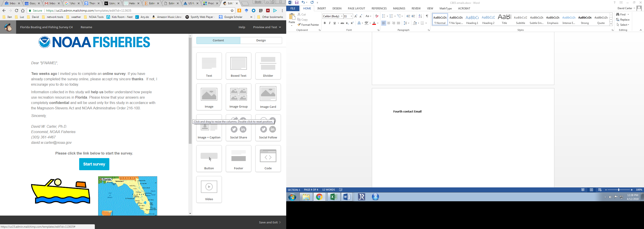Click the red Font Color button
Viewport: 644px width, 229px height.
click(x=374, y=23)
